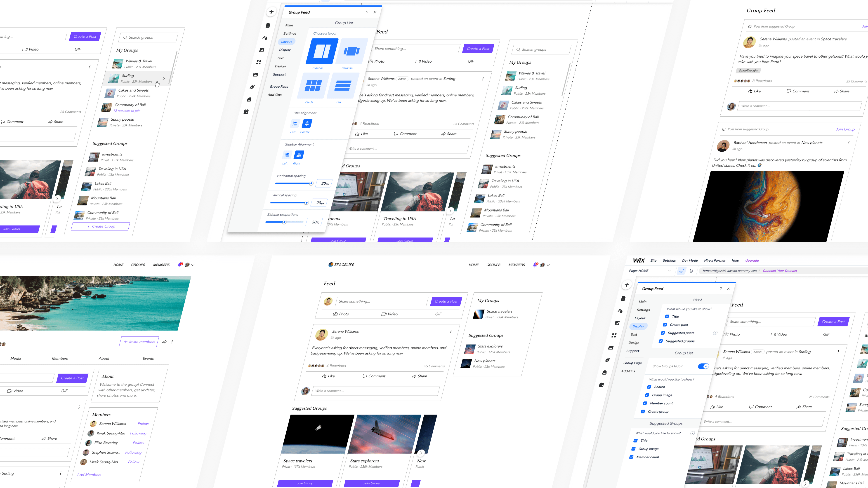Click the mobile preview icon in Wix toolbar
The width and height of the screenshot is (868, 488).
pos(691,270)
